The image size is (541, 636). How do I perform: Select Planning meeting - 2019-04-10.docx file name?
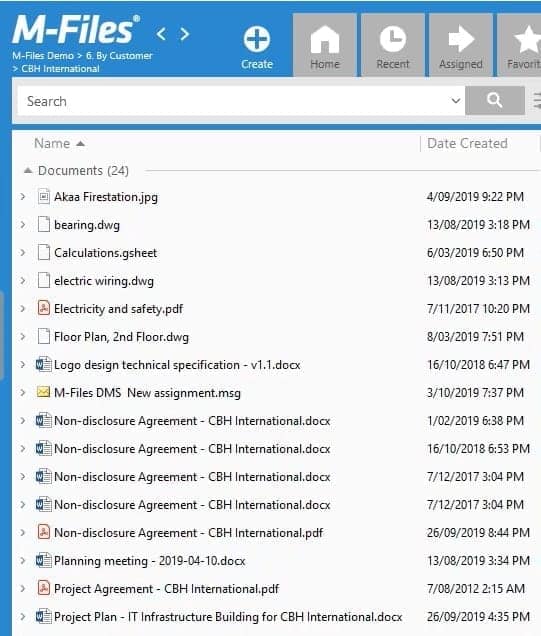150,561
